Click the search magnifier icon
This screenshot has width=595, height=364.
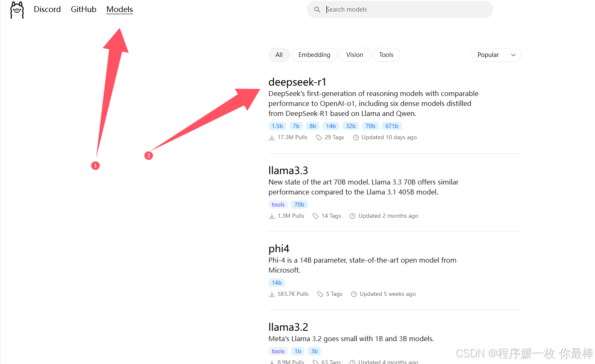click(x=317, y=10)
